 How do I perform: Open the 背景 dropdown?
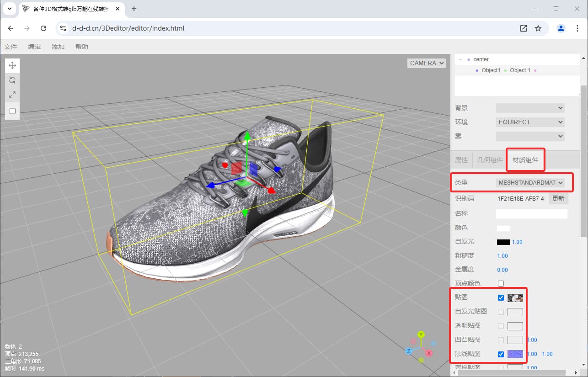530,108
